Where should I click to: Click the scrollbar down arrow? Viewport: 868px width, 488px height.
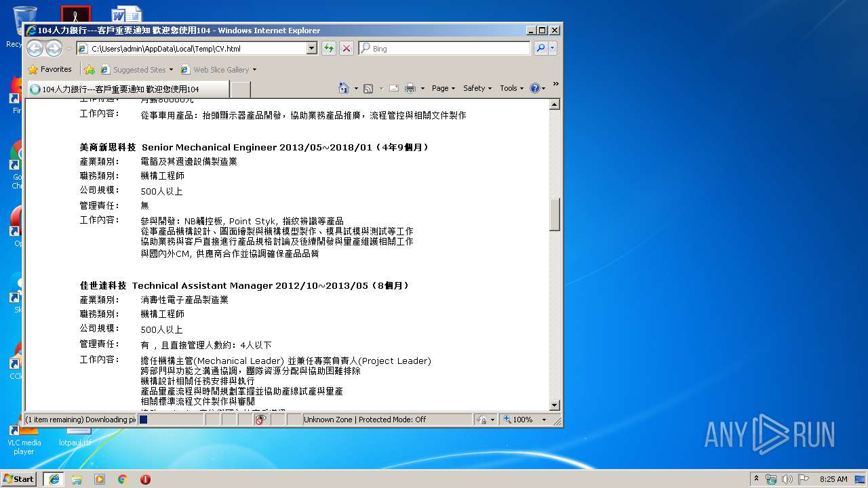555,405
